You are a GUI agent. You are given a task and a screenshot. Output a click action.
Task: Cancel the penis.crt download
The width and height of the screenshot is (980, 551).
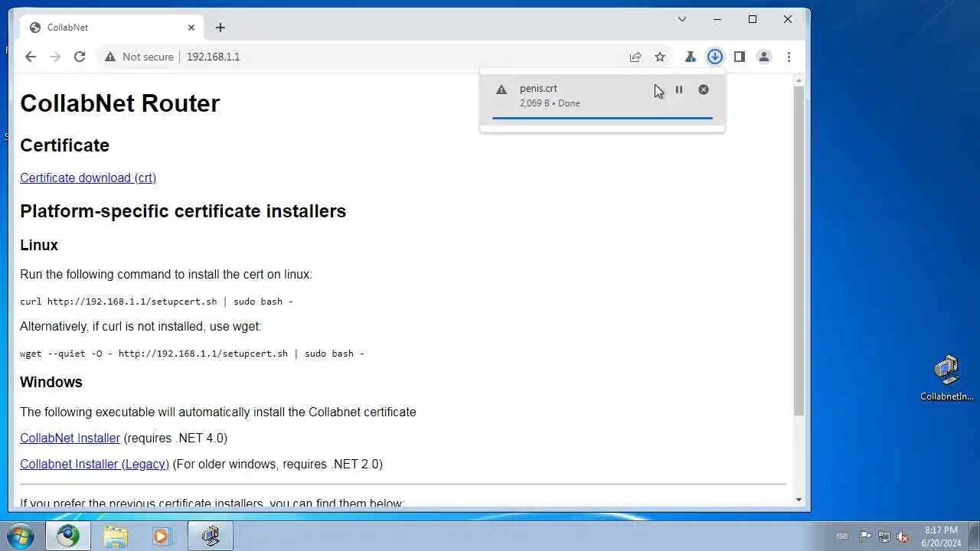click(704, 90)
